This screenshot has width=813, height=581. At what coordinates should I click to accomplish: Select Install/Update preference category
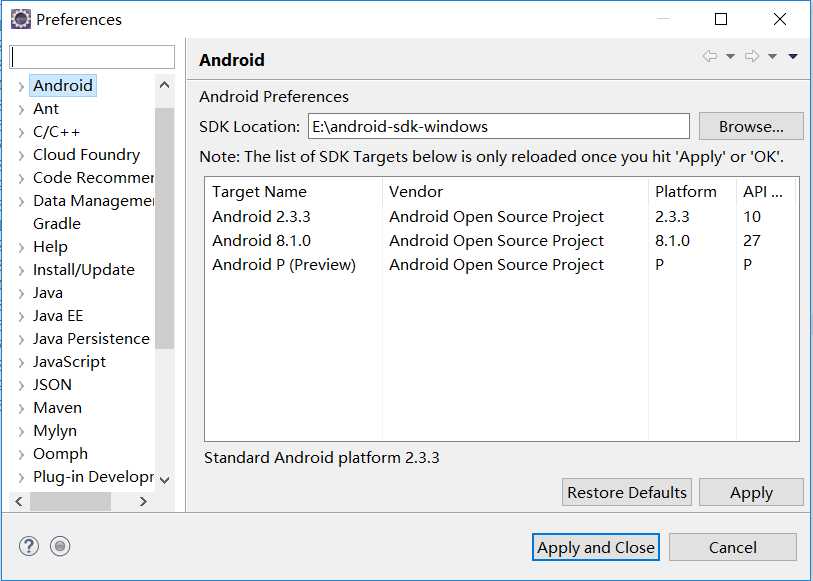pyautogui.click(x=83, y=270)
